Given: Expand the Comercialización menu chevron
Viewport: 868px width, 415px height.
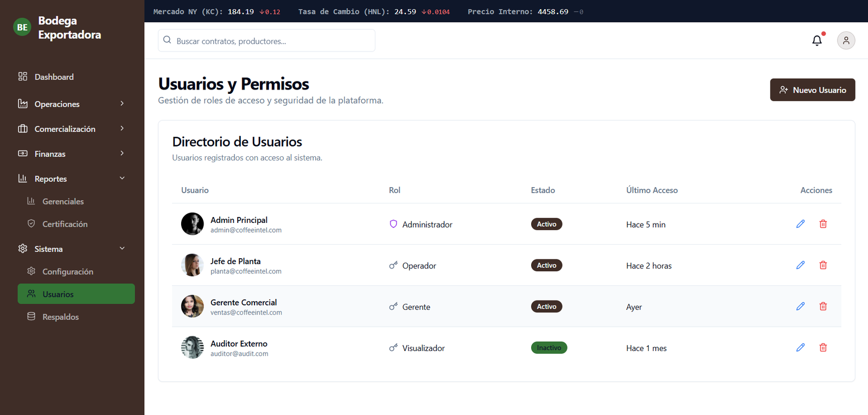Looking at the screenshot, I should tap(122, 129).
